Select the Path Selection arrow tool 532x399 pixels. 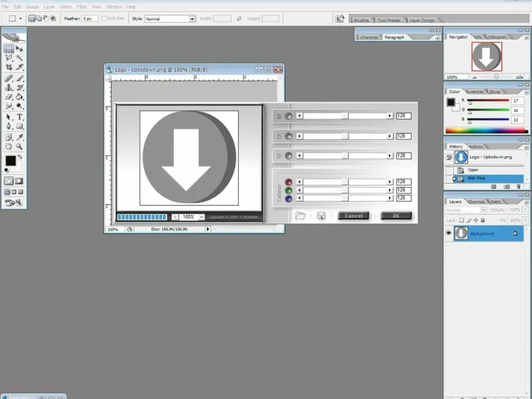[x=9, y=117]
